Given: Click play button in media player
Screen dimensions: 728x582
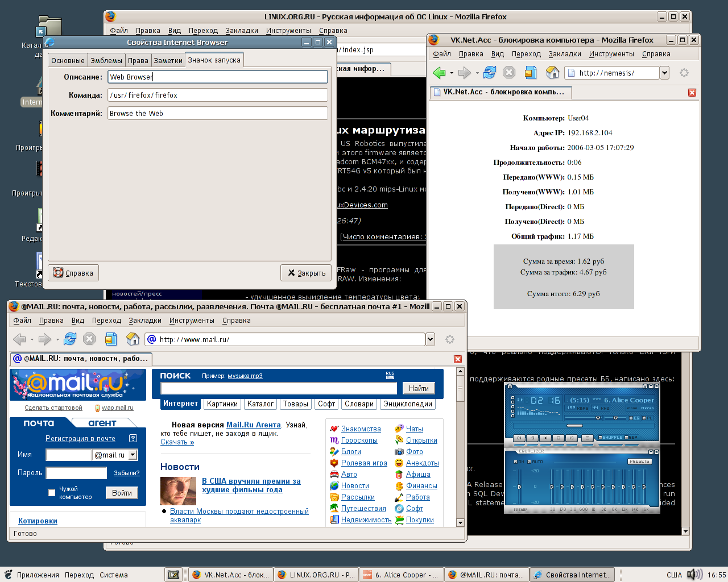Looking at the screenshot, I should [532, 438].
